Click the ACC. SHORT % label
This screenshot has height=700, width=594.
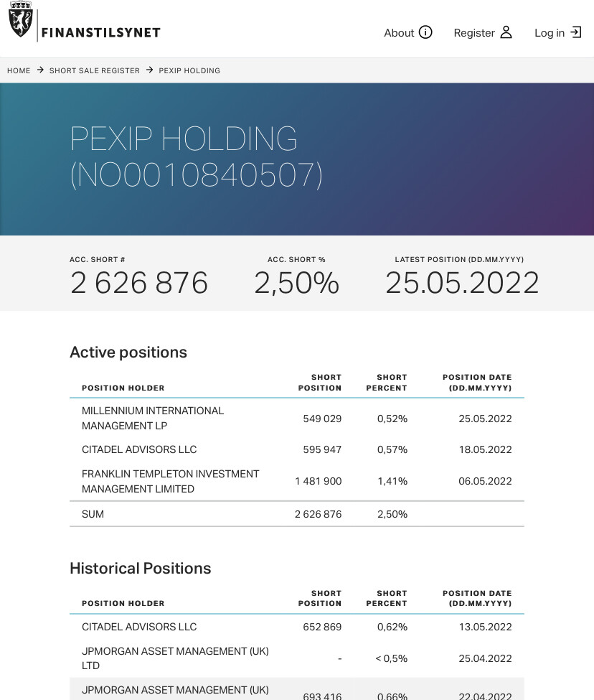(x=296, y=259)
